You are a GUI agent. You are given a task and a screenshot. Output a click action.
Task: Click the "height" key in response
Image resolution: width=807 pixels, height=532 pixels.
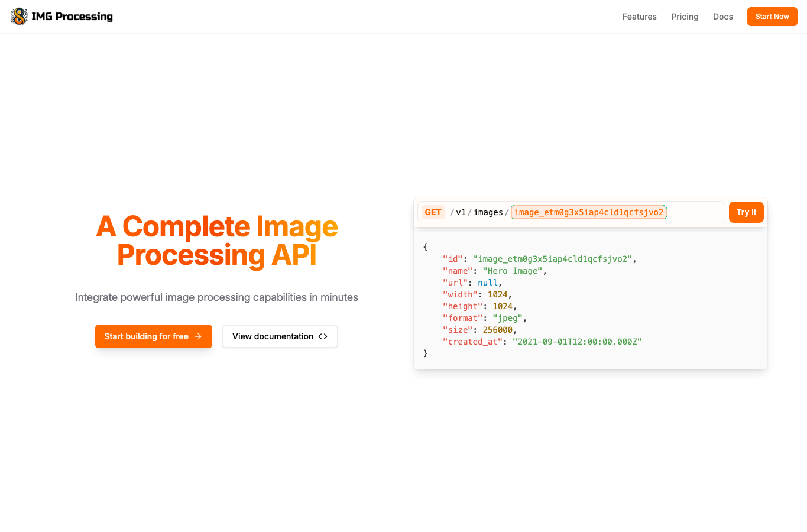(x=463, y=306)
